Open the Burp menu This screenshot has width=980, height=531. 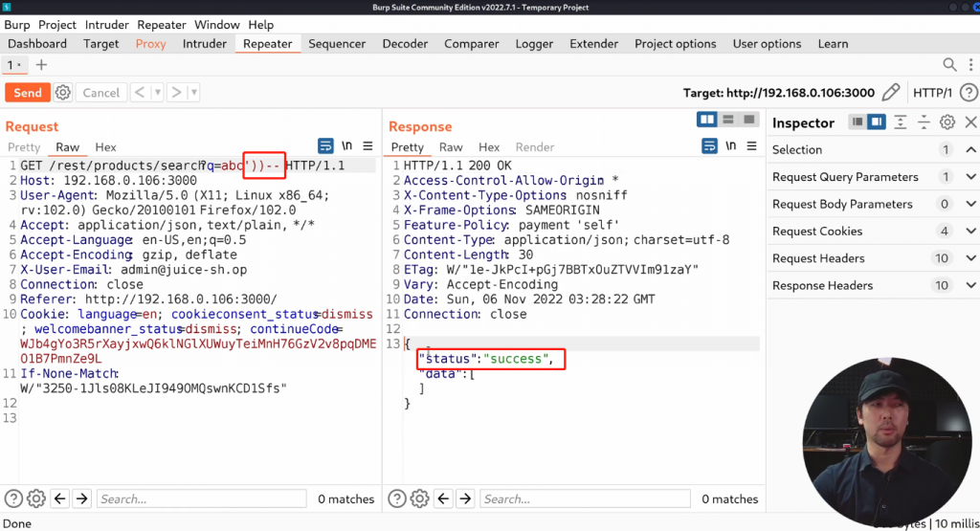point(17,25)
